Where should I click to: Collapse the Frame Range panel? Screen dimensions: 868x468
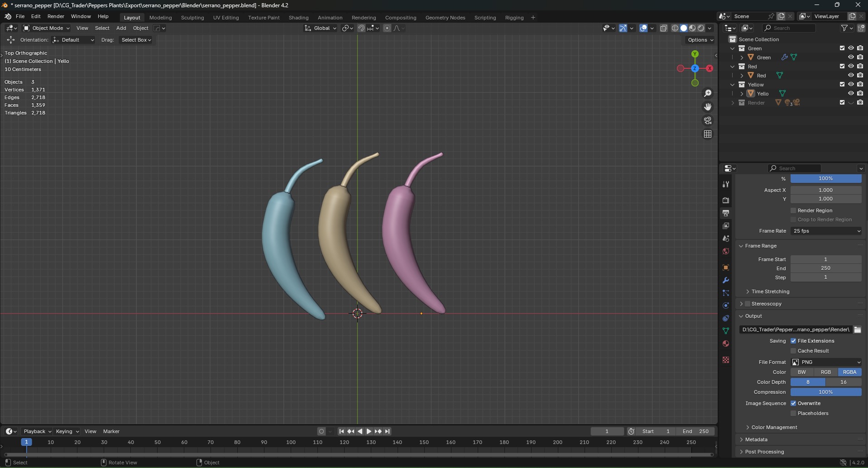[760, 246]
